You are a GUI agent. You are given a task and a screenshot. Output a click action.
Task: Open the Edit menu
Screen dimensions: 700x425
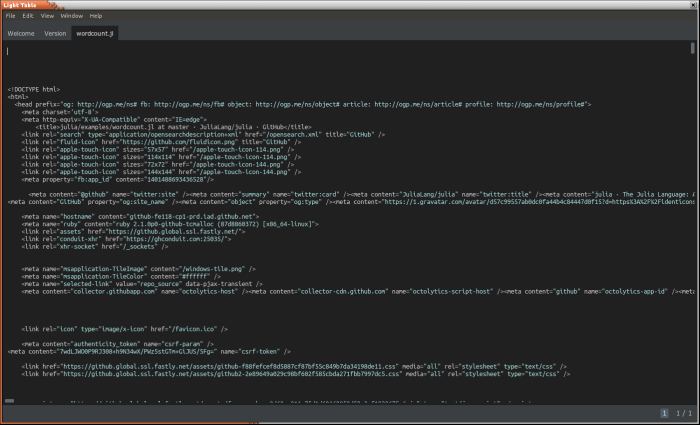click(x=28, y=16)
